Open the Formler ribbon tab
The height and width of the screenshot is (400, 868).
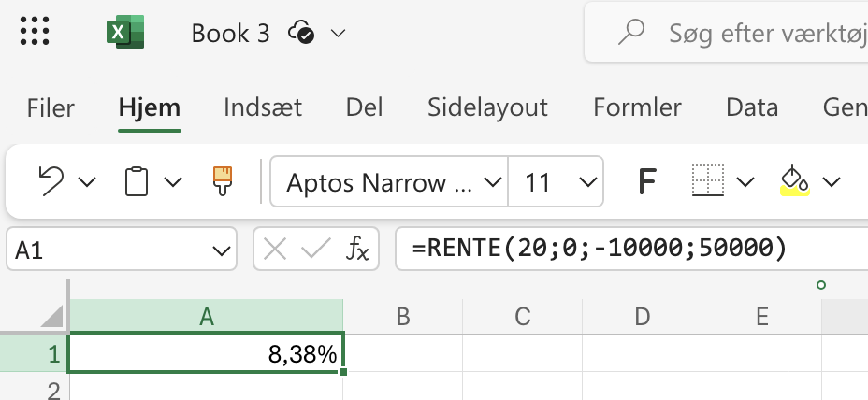click(637, 107)
